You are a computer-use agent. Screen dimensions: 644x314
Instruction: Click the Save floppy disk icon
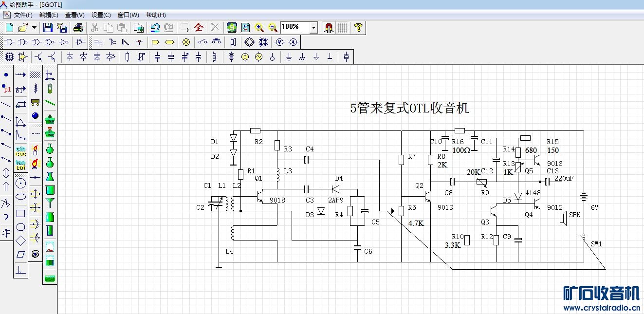[x=48, y=28]
